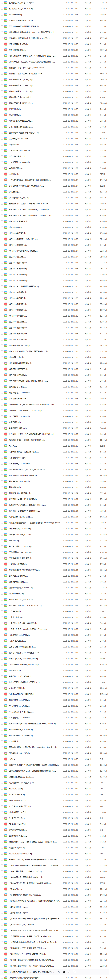Image resolution: width=109 pixels, height=980 pixels.
Task: Click the zip icon next to 梅花谱.zip
Action: 6,446
